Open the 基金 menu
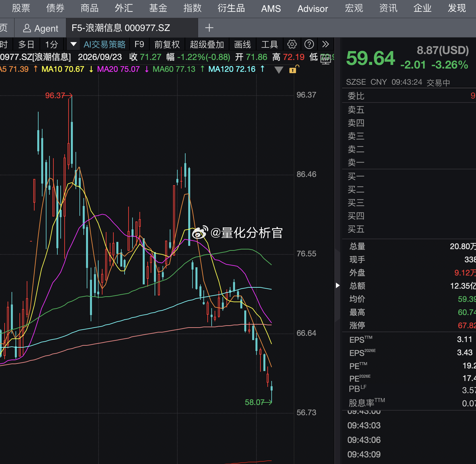This screenshot has height=464, width=476. pos(158,8)
